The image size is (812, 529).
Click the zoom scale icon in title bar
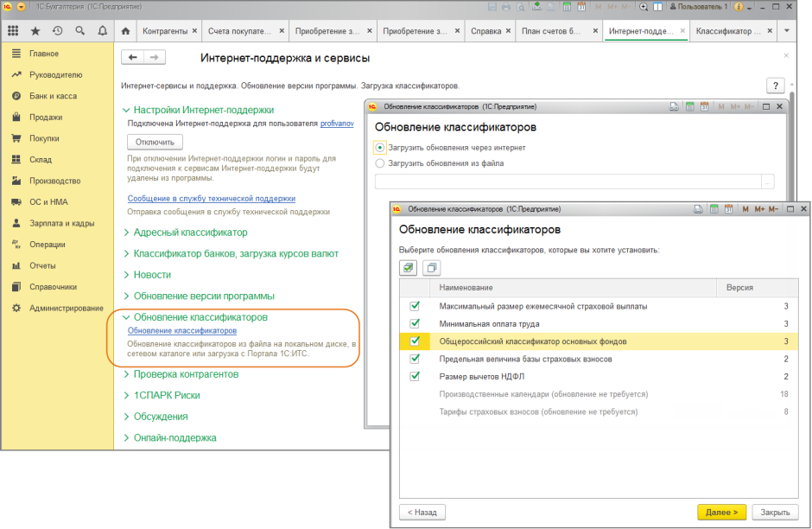pos(644,7)
